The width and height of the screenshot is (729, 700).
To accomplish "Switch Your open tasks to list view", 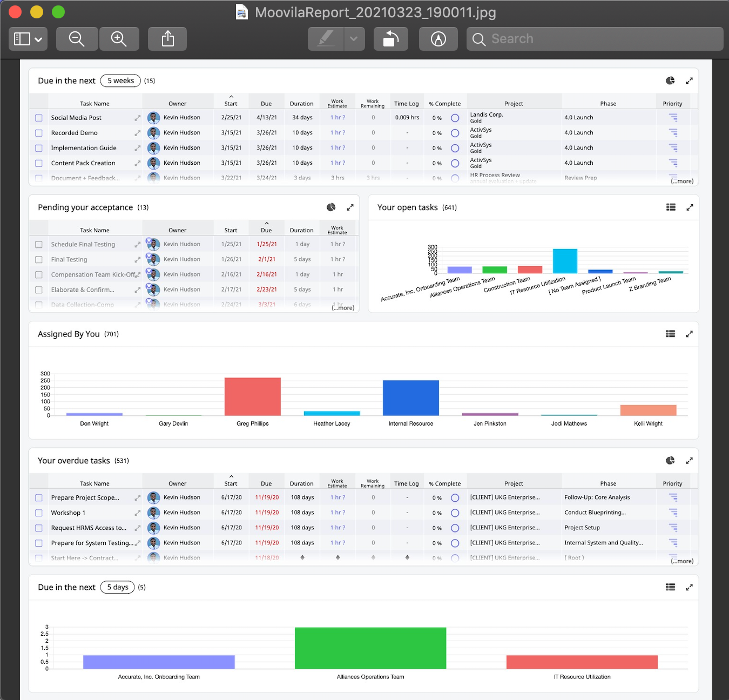I will pos(671,207).
